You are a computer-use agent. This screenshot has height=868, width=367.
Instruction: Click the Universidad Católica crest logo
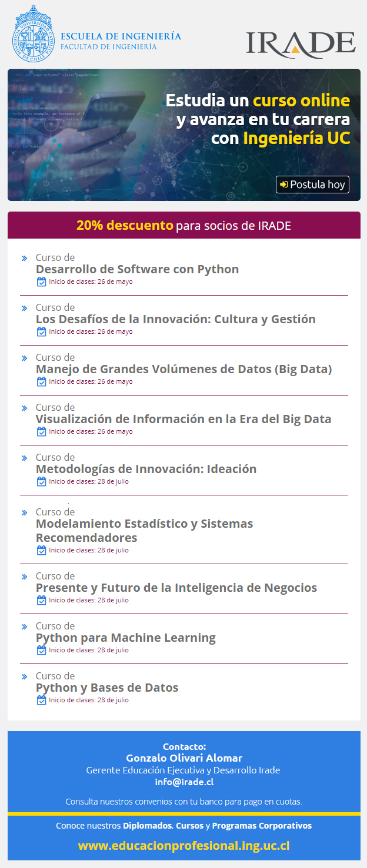(x=33, y=33)
